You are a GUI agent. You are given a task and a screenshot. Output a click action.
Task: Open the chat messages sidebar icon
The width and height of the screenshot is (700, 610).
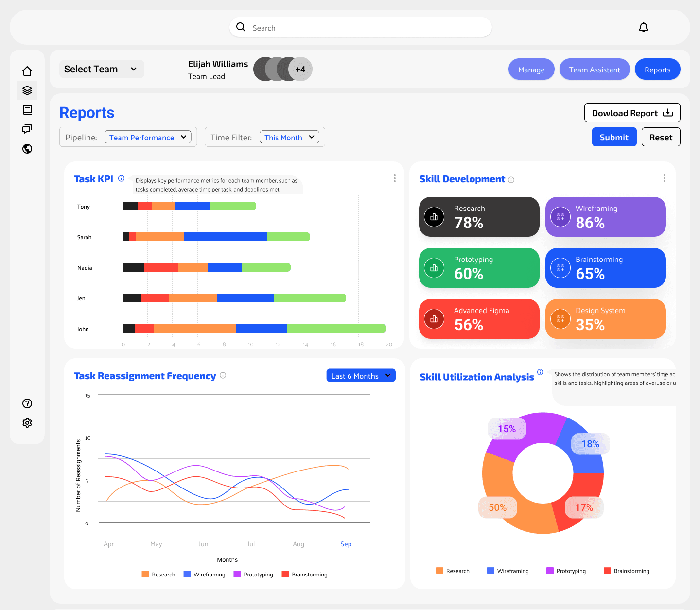27,129
